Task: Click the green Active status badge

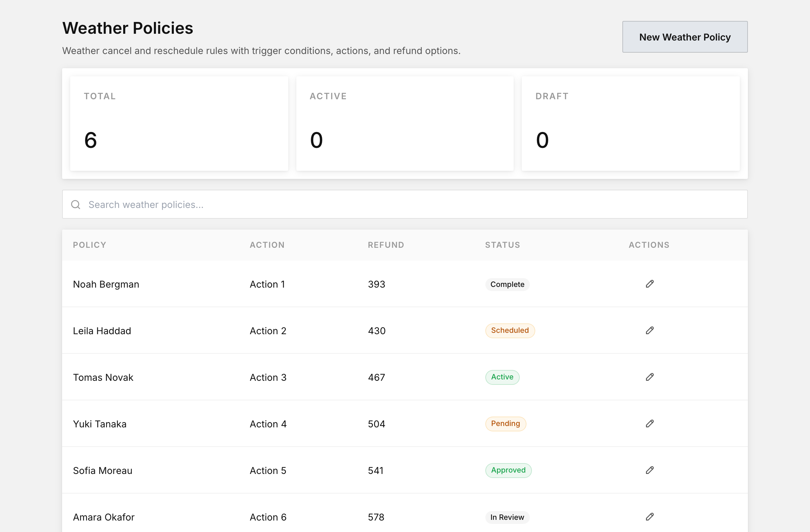Action: [502, 377]
